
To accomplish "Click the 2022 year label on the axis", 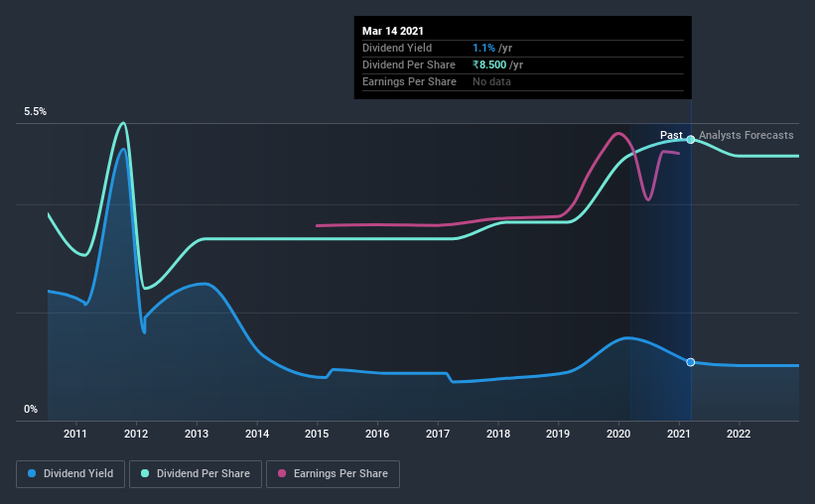I will pyautogui.click(x=739, y=434).
